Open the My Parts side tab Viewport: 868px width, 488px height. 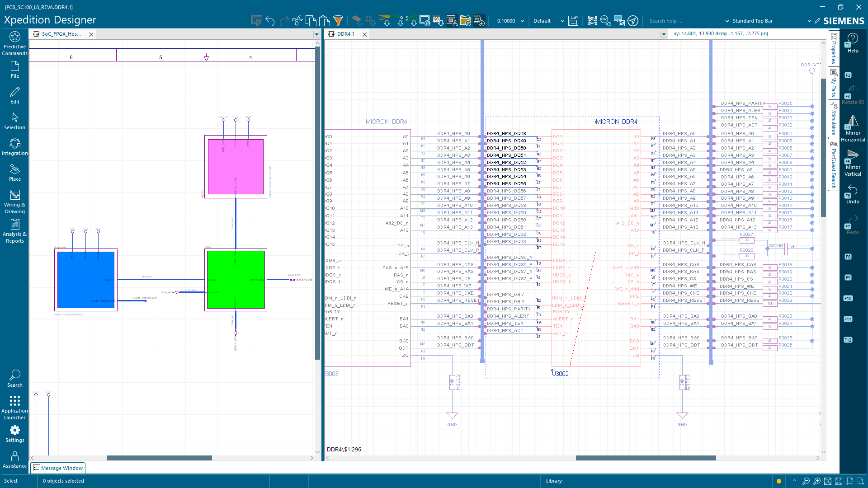tap(834, 83)
